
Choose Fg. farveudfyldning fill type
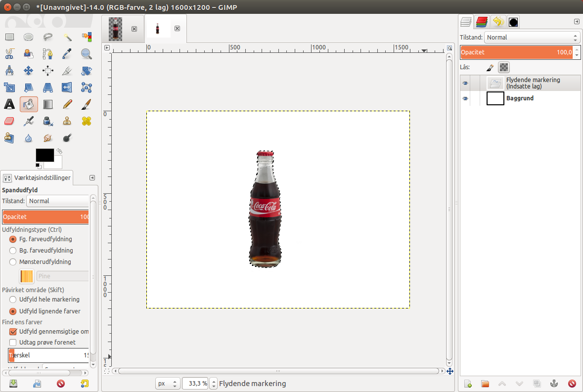13,239
